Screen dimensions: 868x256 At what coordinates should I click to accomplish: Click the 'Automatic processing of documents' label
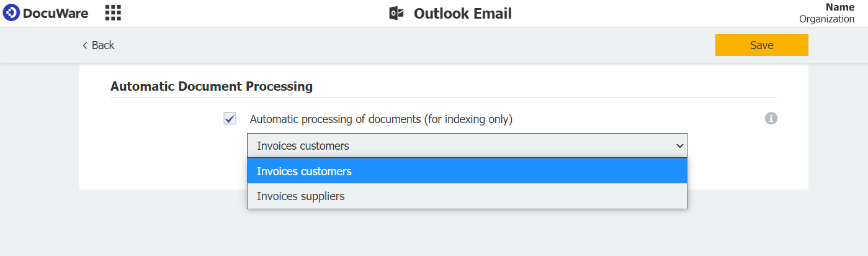tap(381, 119)
